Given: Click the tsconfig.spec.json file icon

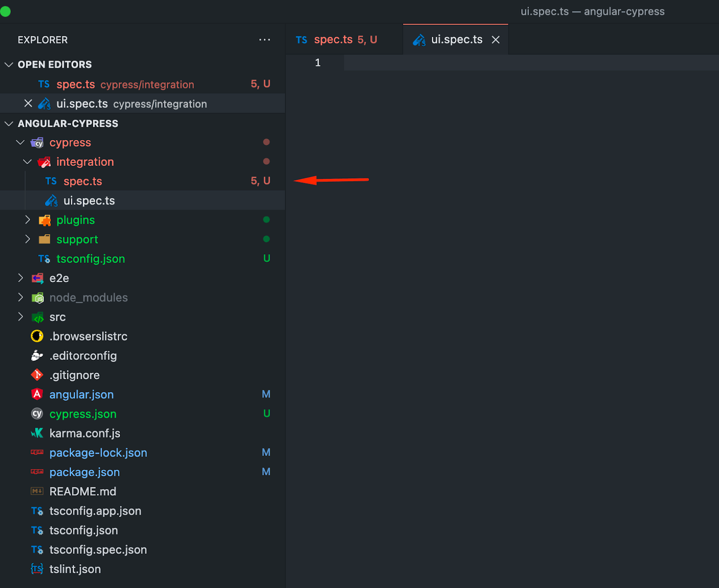Looking at the screenshot, I should click(37, 549).
